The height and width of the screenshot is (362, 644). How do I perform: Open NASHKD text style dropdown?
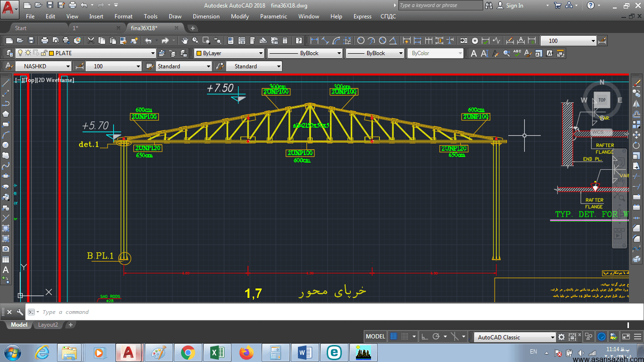point(68,66)
